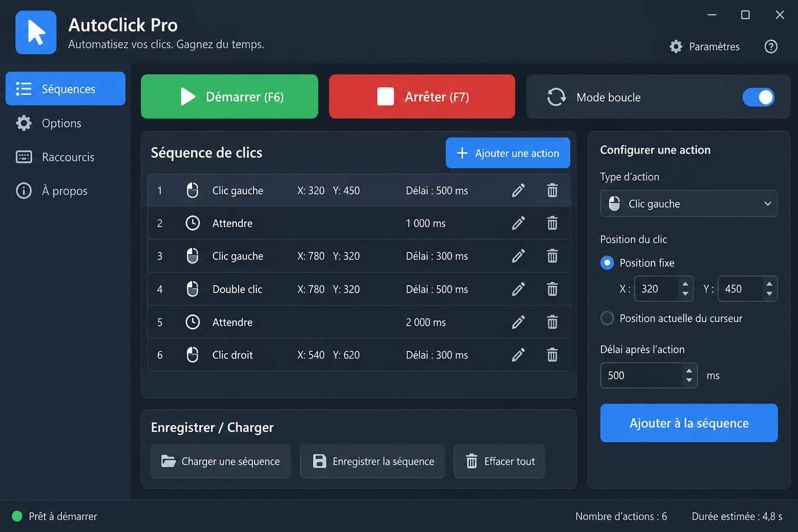Increase the Délai après l'action value
The height and width of the screenshot is (532, 798).
(689, 370)
